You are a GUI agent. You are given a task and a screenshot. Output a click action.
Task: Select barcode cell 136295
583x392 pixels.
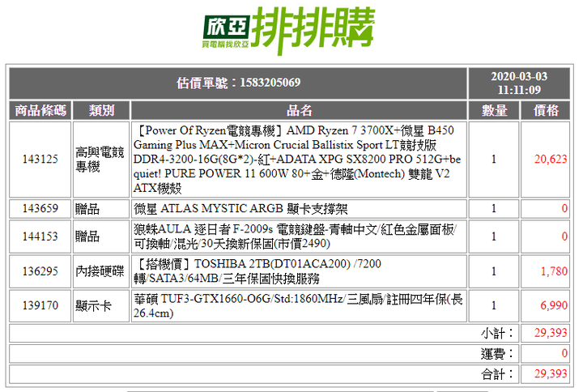[40, 271]
